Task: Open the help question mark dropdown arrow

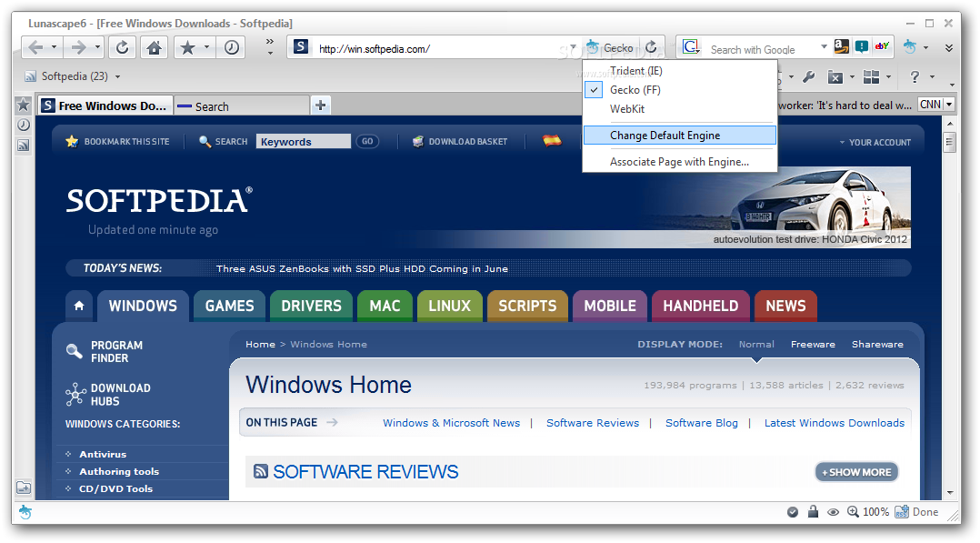Action: [x=932, y=77]
